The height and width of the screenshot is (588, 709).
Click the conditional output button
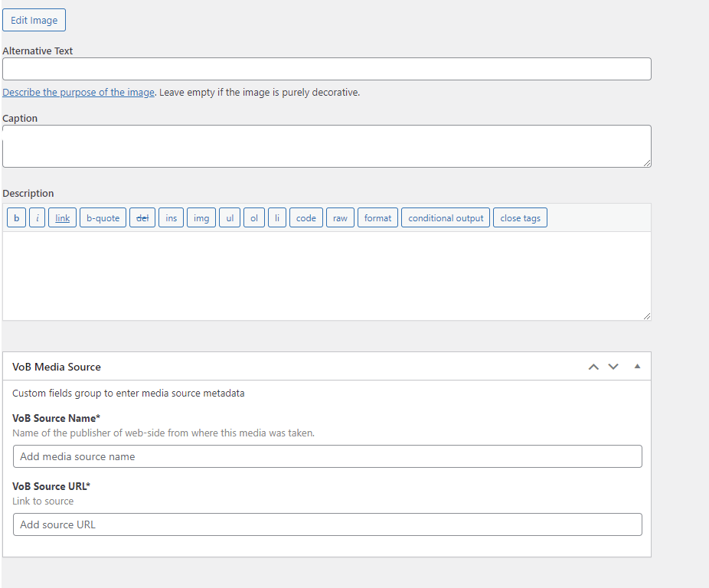coord(446,217)
